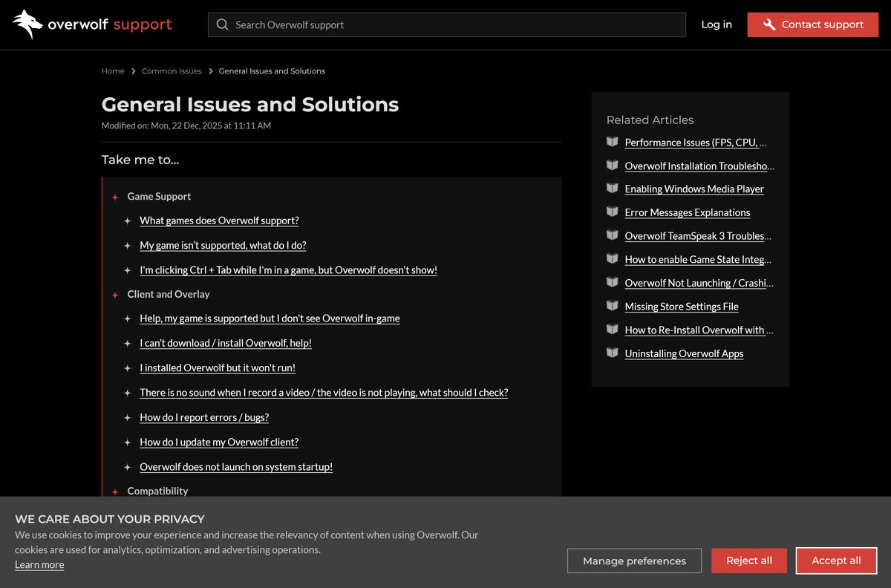Open Error Messages Explanations article
This screenshot has width=891, height=588.
tap(688, 212)
